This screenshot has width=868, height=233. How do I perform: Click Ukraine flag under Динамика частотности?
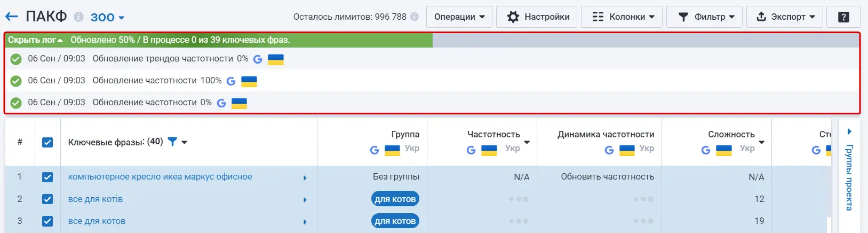point(627,150)
